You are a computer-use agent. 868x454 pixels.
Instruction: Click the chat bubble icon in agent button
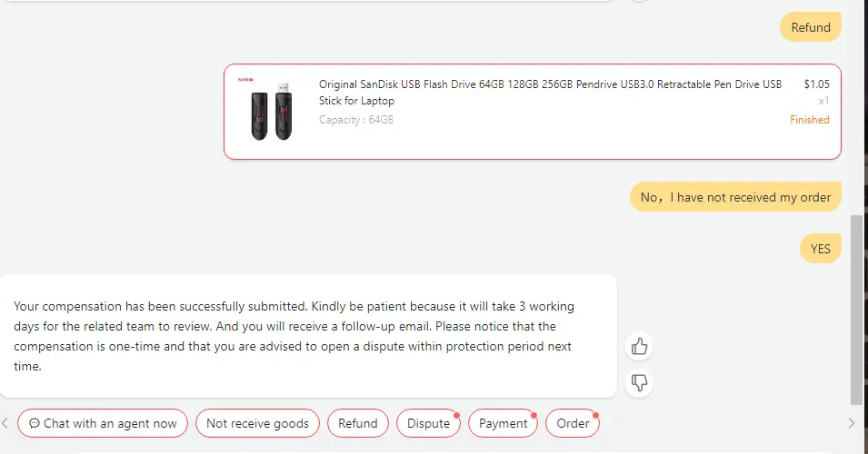pyautogui.click(x=35, y=423)
